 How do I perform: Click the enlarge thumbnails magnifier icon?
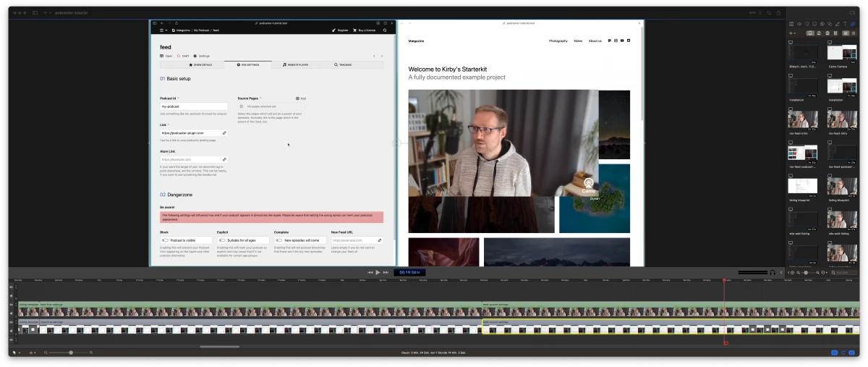click(x=817, y=272)
